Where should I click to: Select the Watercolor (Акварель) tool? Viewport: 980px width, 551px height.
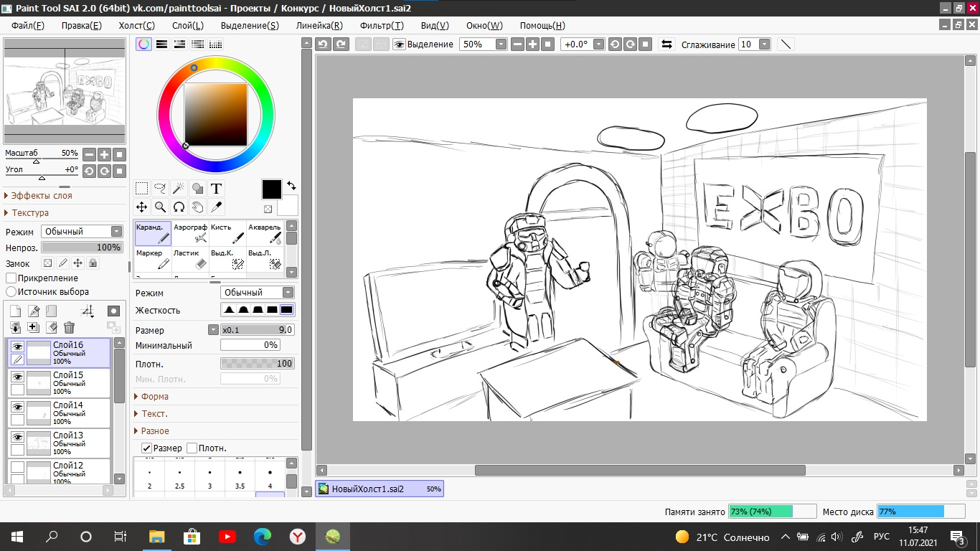265,233
